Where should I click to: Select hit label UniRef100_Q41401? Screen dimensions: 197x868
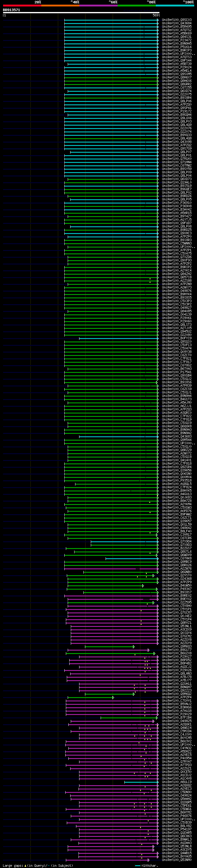point(177,460)
